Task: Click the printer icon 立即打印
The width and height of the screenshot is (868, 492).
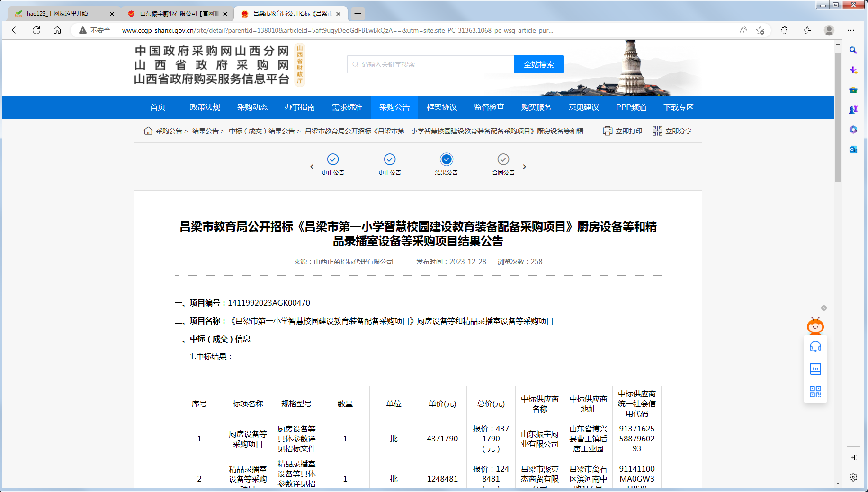Action: coord(608,131)
